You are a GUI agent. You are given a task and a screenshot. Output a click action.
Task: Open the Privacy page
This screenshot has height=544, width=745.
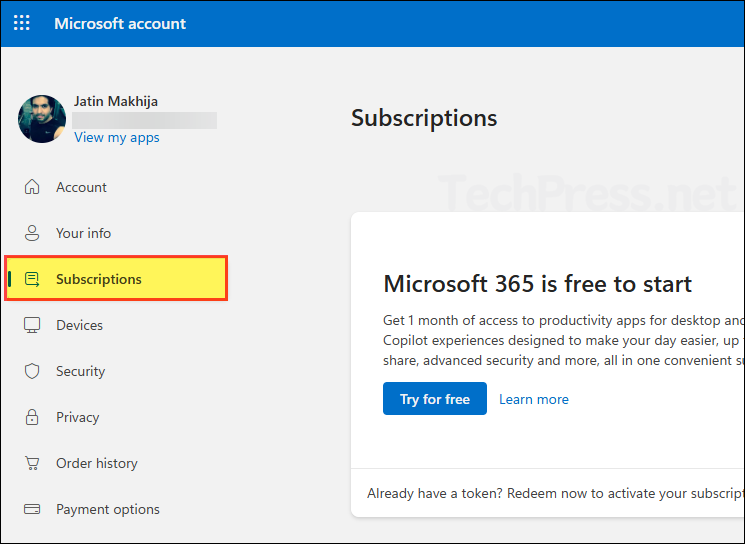pos(77,417)
